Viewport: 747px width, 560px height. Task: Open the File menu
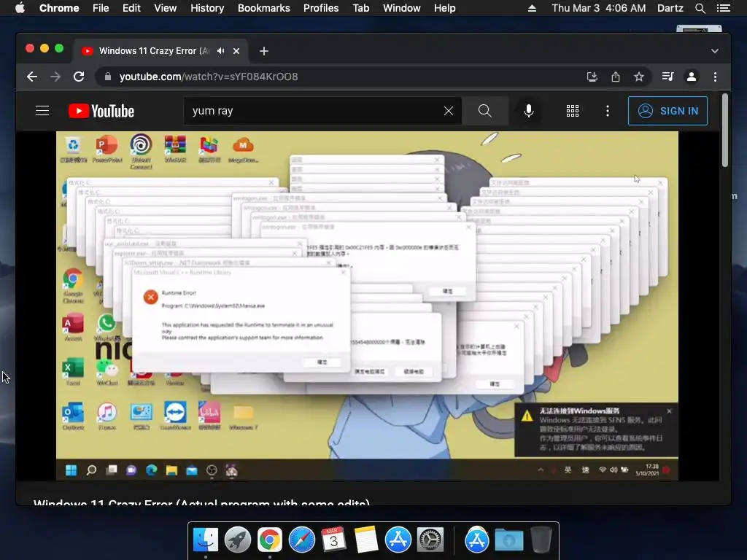101,8
